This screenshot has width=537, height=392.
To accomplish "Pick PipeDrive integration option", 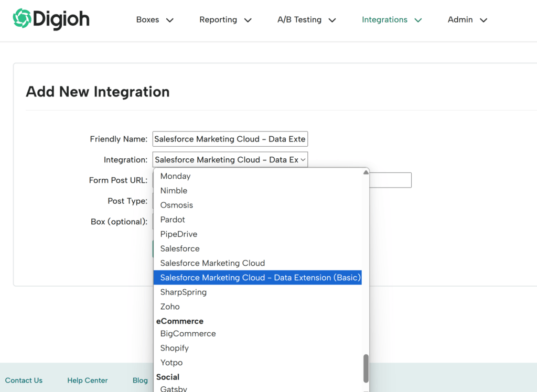I will pos(257,234).
